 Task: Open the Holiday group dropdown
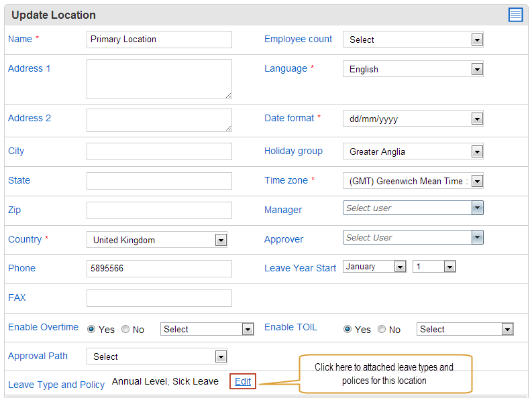pos(413,151)
